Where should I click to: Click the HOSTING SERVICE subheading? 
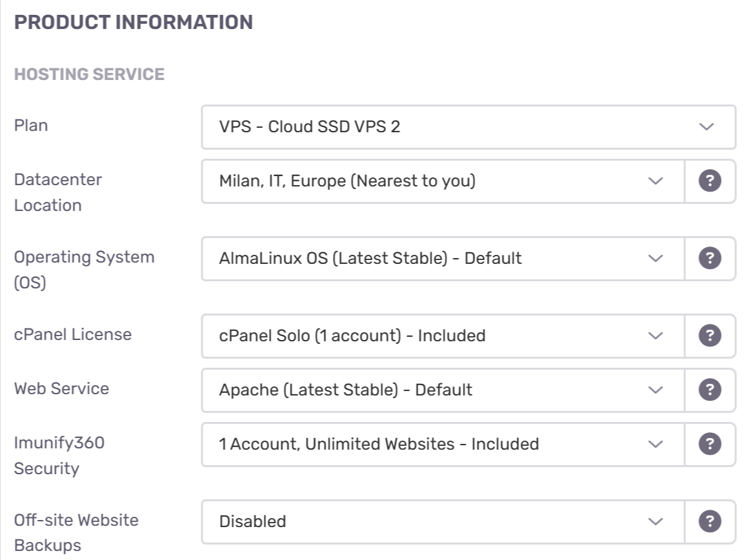click(x=90, y=74)
